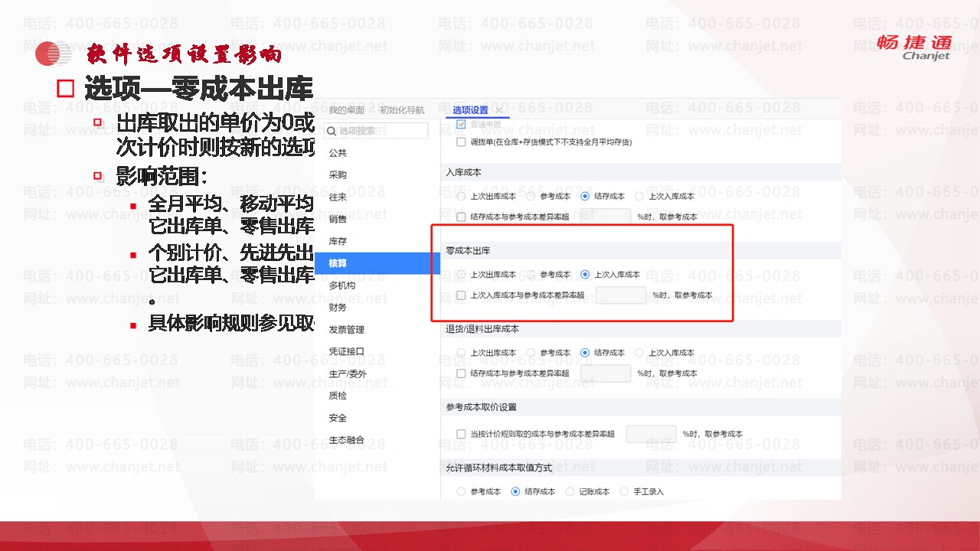Open the 公共 options category
The width and height of the screenshot is (980, 551).
point(338,153)
